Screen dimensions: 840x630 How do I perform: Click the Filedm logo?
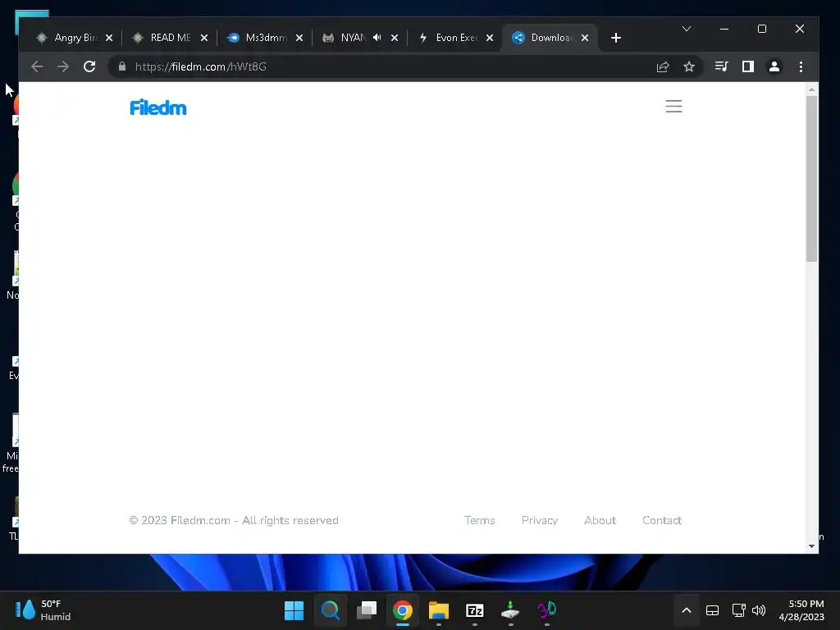point(158,107)
